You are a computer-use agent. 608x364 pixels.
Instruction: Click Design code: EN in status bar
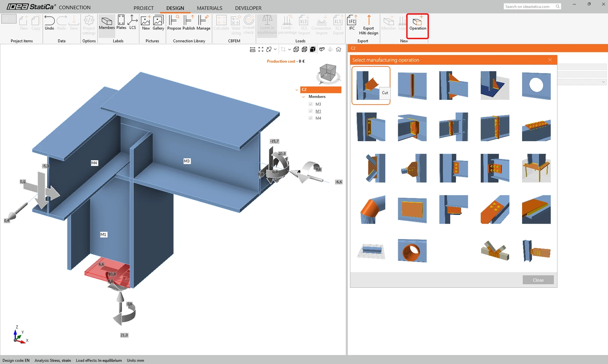pyautogui.click(x=16, y=361)
